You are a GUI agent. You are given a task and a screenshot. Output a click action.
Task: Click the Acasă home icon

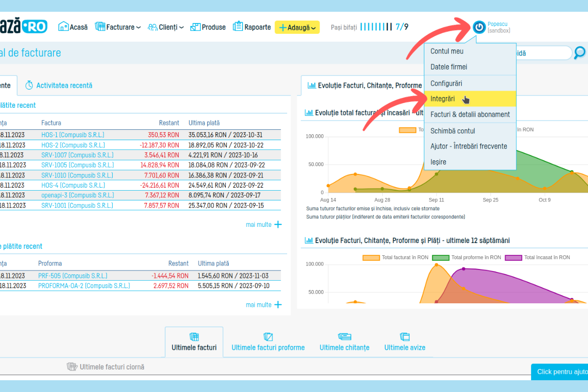(63, 26)
